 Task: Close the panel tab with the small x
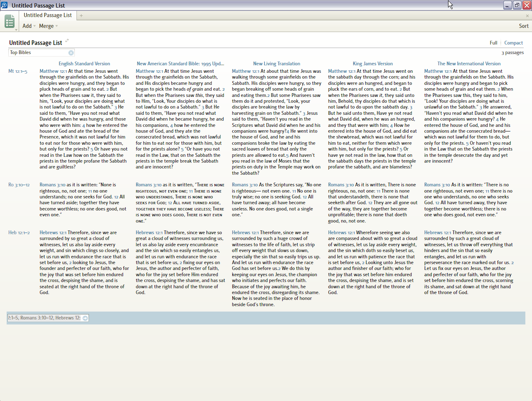[527, 16]
